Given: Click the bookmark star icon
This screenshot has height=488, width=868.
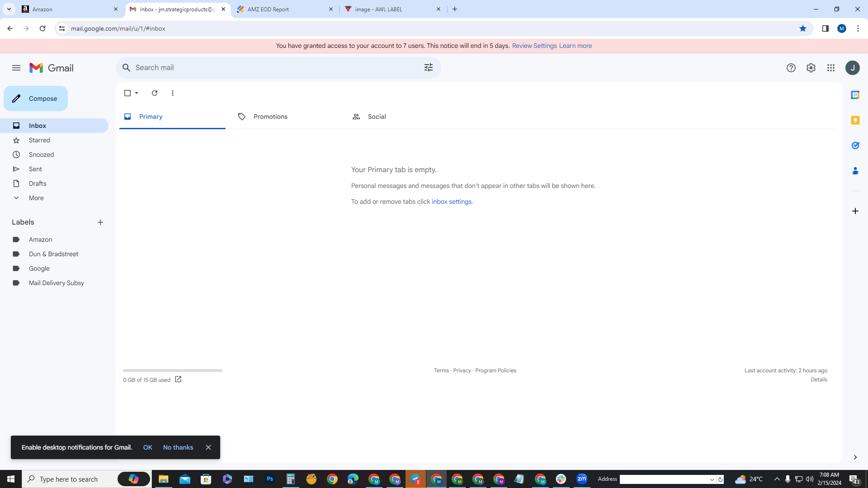Looking at the screenshot, I should point(803,28).
